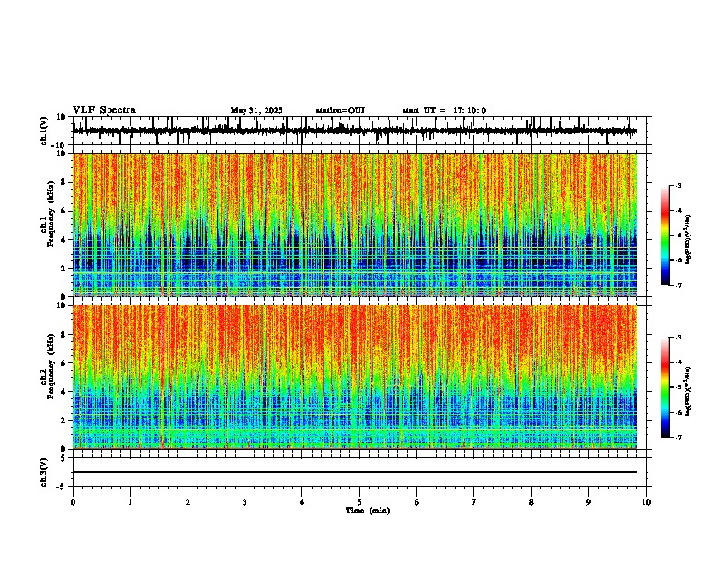Click time axis tick label "9"
The width and height of the screenshot is (728, 563).
[588, 502]
